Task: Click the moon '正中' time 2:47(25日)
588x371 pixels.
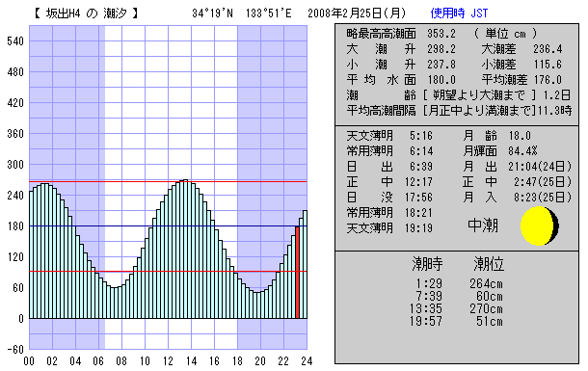Action: coord(543,182)
